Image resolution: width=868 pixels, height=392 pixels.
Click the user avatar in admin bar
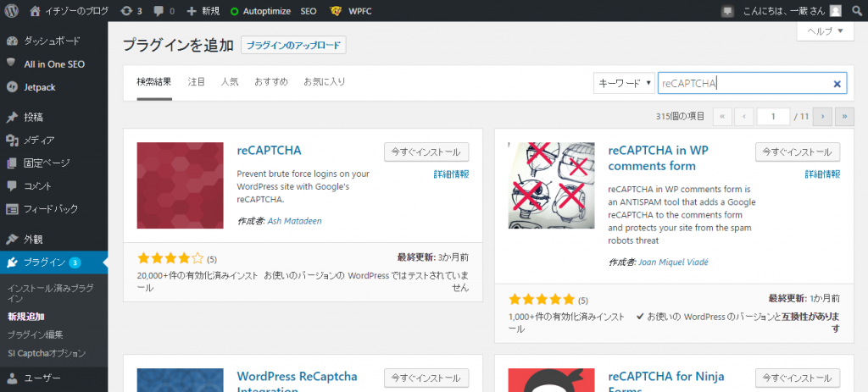(x=835, y=10)
